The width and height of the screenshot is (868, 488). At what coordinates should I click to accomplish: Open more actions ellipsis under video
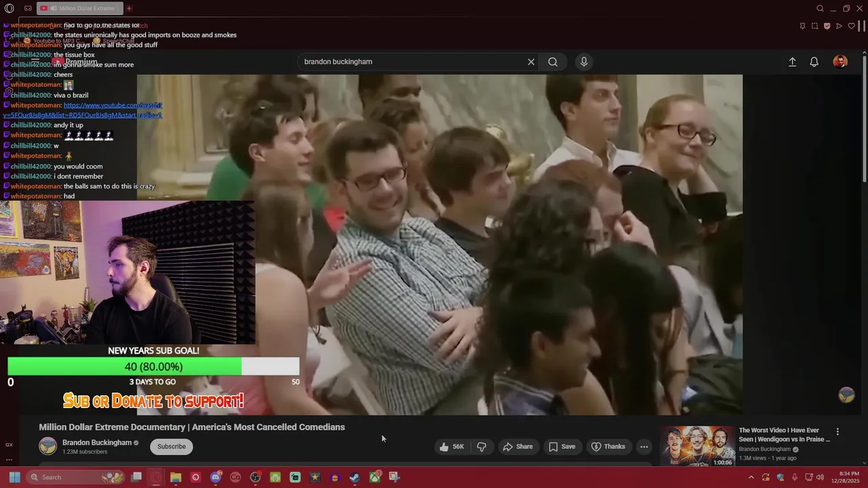[x=644, y=447]
